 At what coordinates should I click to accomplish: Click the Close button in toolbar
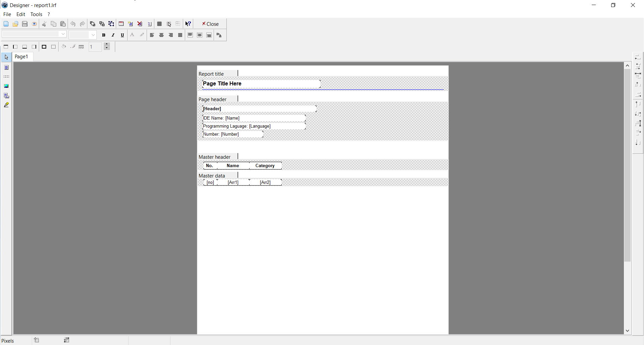pos(210,24)
